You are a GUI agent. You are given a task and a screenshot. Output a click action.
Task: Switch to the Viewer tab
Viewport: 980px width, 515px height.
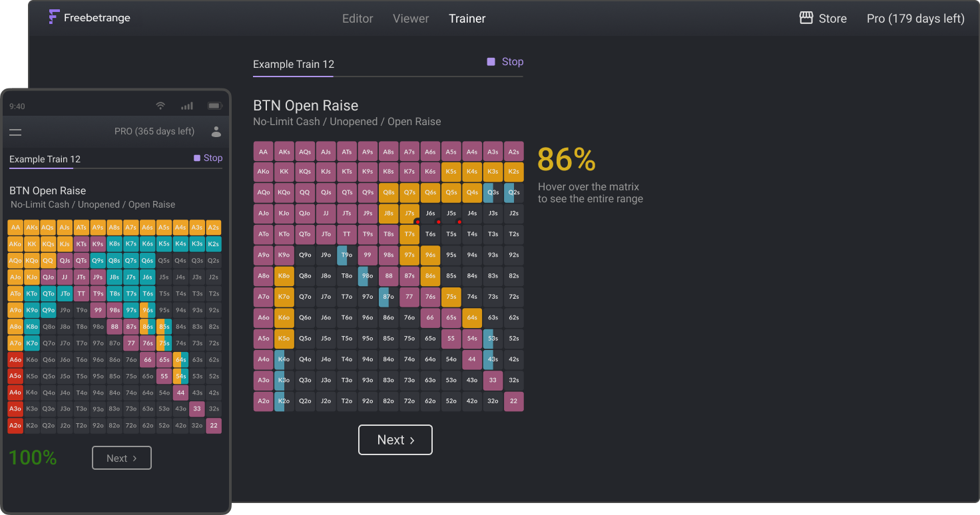point(411,18)
